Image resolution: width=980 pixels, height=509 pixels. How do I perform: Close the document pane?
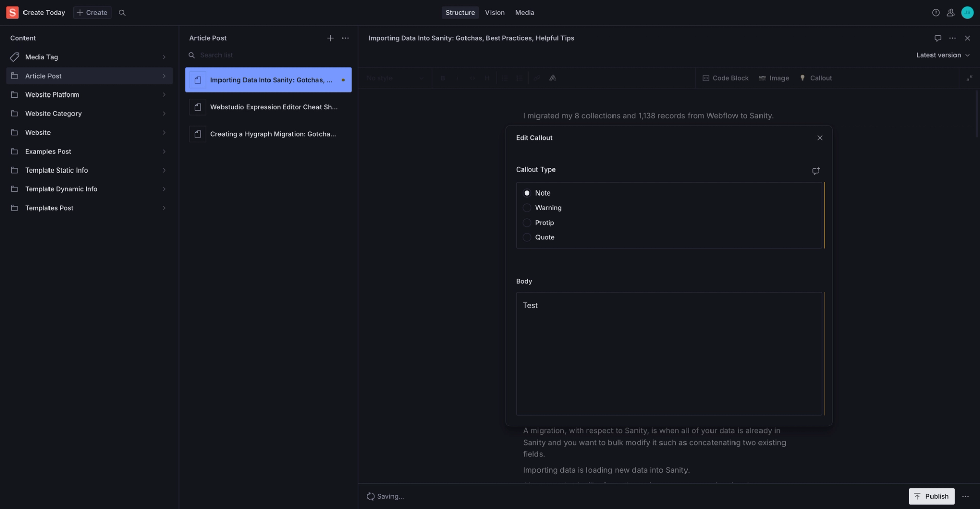click(x=967, y=38)
